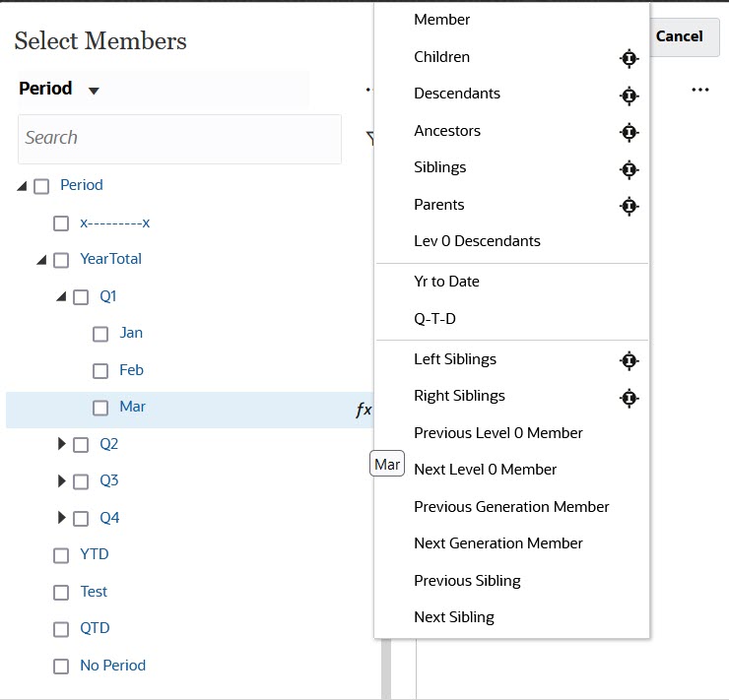Click the inclusive icon beside Ancestors
Image resolution: width=729 pixels, height=700 pixels.
(630, 132)
